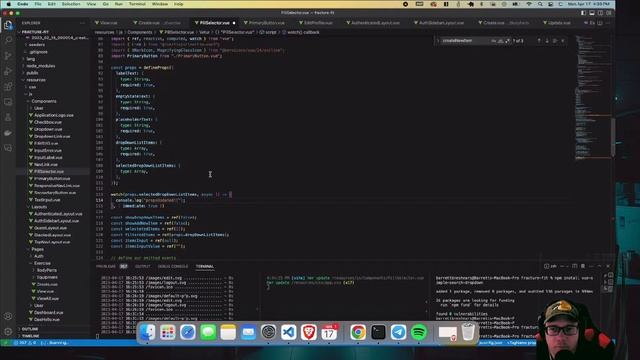Open TextInput.vue in explorer
This screenshot has width=640, height=360.
coord(47,200)
